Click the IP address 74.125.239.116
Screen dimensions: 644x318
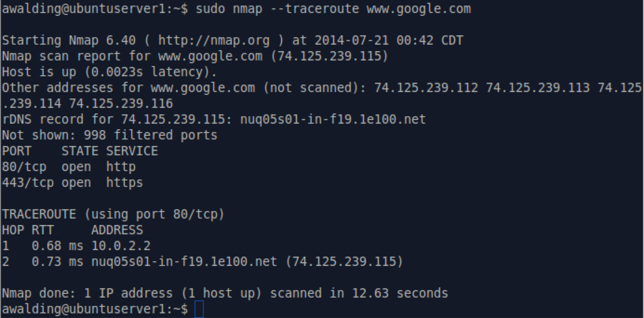pyautogui.click(x=121, y=104)
